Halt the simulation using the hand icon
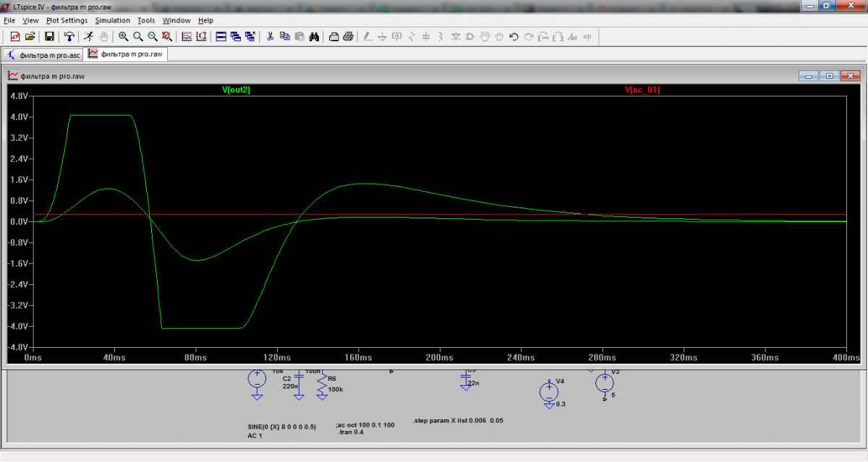This screenshot has width=868, height=462. 103,36
